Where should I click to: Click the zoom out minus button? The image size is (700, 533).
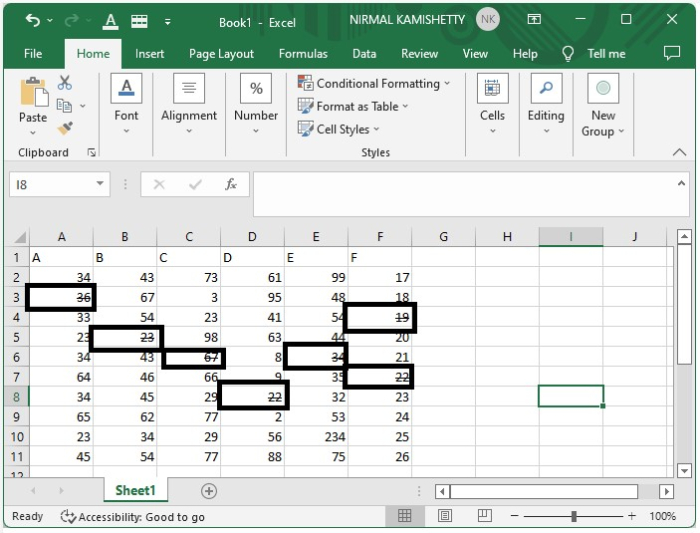tap(514, 516)
